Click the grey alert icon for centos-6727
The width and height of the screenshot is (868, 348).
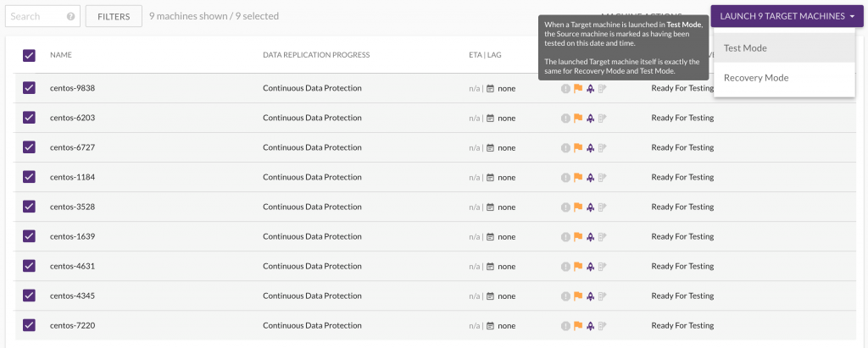pos(566,147)
